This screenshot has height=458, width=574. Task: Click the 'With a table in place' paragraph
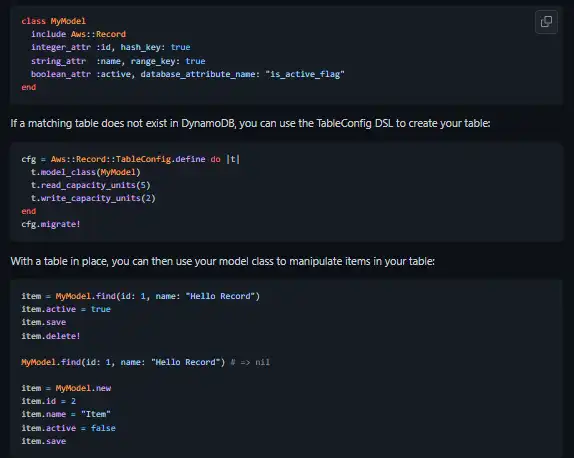pyautogui.click(x=223, y=261)
